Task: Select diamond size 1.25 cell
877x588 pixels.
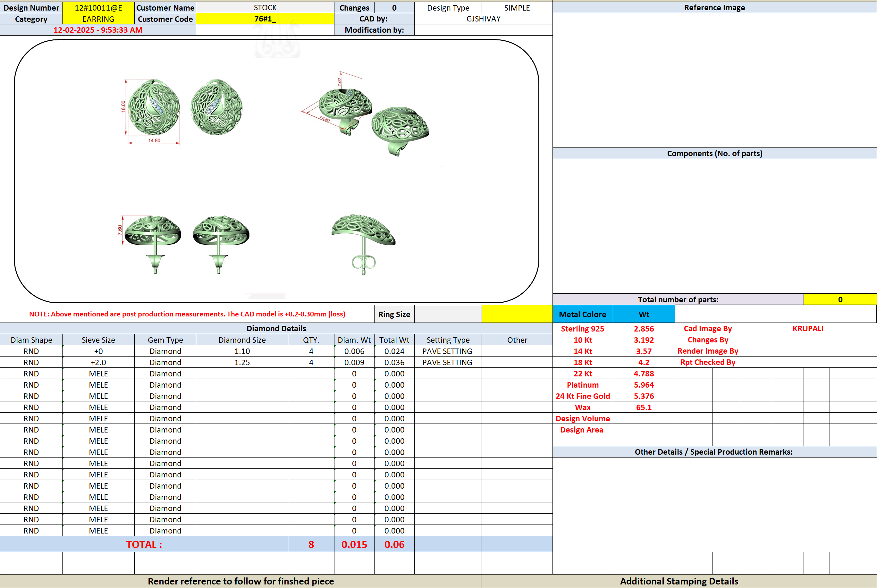Action: [x=242, y=362]
